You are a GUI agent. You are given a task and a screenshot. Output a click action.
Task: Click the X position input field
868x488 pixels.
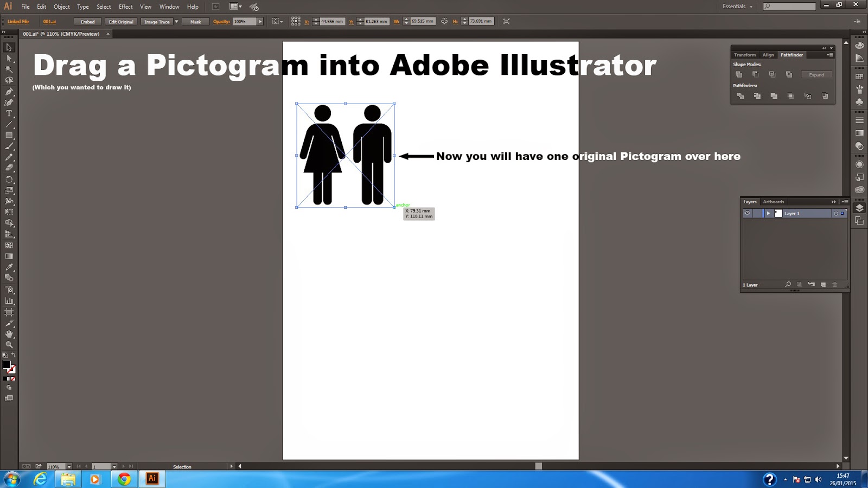pyautogui.click(x=332, y=22)
